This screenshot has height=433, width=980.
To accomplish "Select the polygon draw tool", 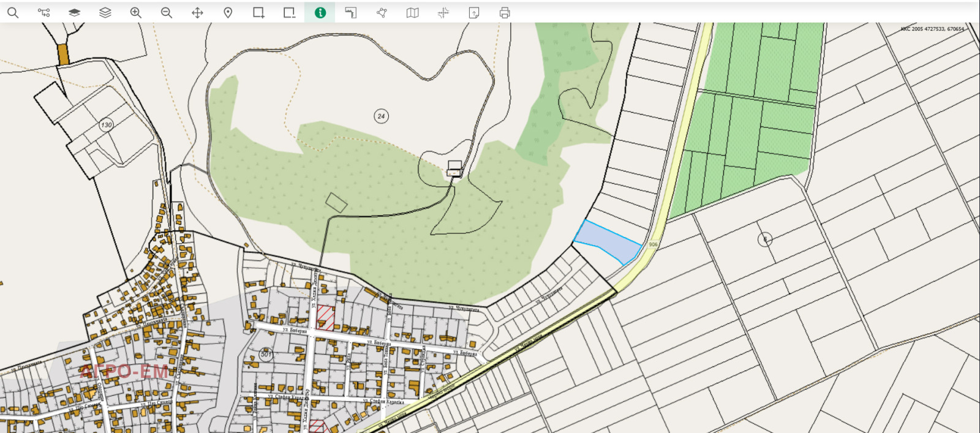I will (x=382, y=12).
